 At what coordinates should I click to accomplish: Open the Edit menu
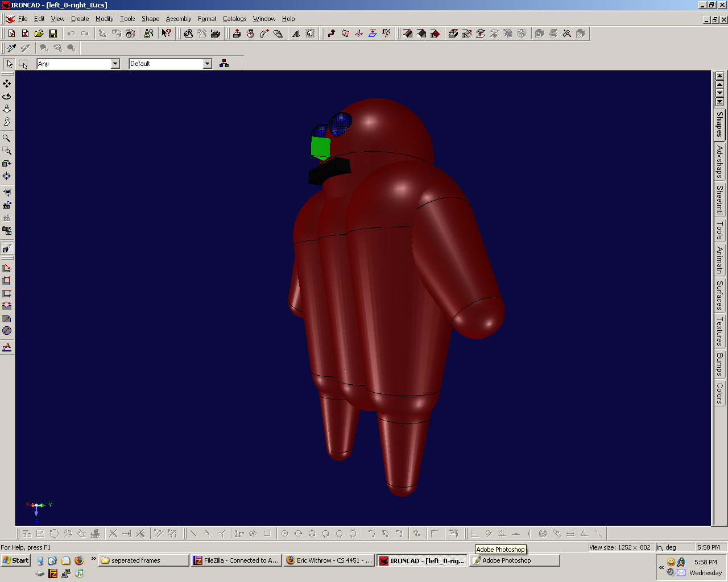(x=39, y=19)
